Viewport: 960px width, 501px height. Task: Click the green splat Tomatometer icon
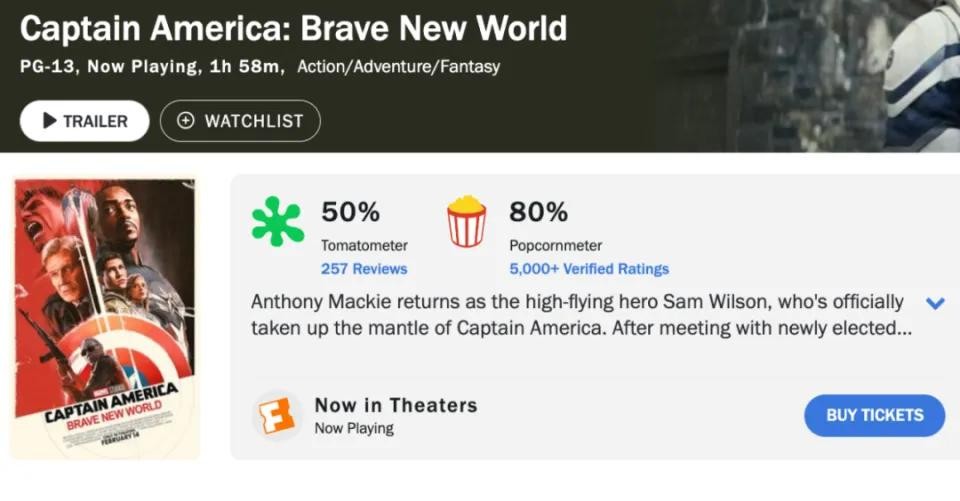click(277, 221)
